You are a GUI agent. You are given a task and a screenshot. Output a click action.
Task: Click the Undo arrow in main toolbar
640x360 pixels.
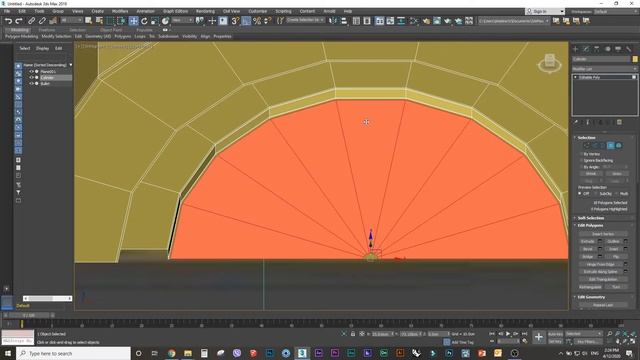(x=8, y=21)
